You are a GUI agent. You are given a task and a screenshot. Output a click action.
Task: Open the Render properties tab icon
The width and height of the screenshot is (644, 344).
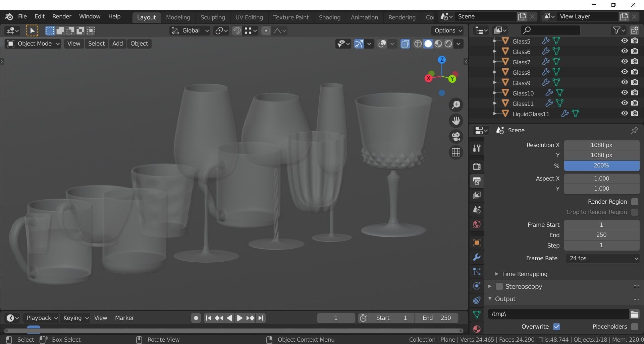[477, 166]
